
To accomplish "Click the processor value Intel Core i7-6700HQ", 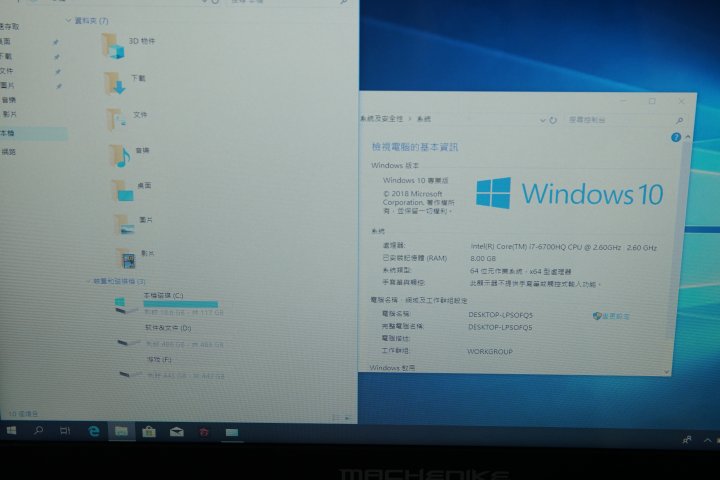I will [563, 247].
